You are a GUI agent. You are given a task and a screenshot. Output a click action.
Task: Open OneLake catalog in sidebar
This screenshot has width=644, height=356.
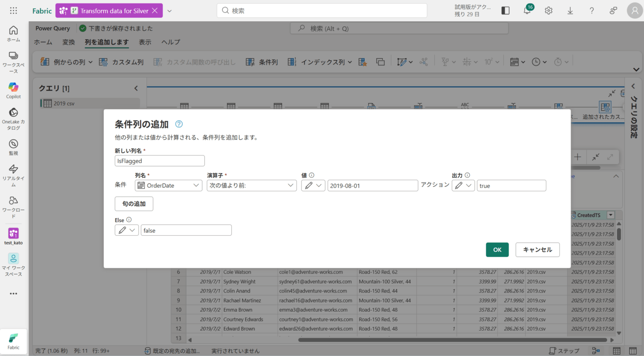14,113
